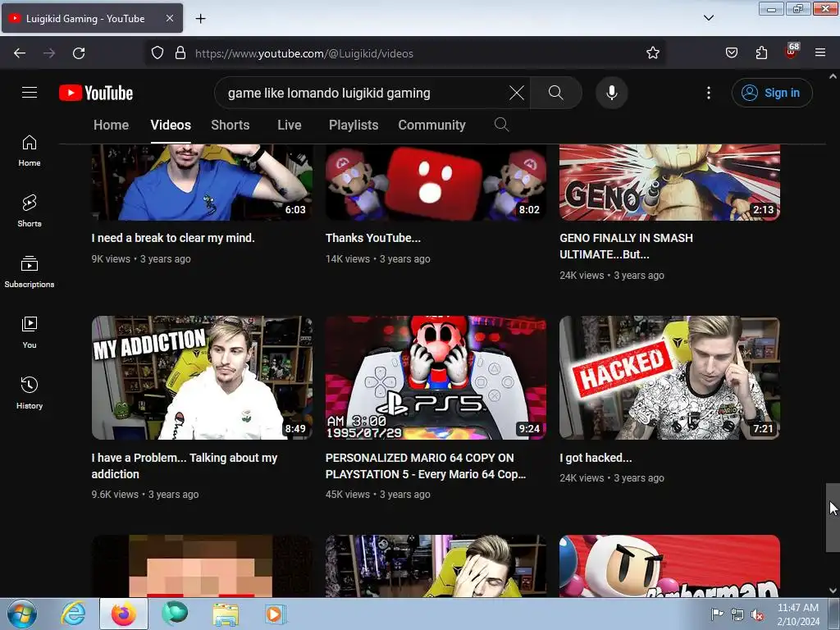Open the pixelated face video thumbnail
This screenshot has width=840, height=630.
(x=202, y=566)
